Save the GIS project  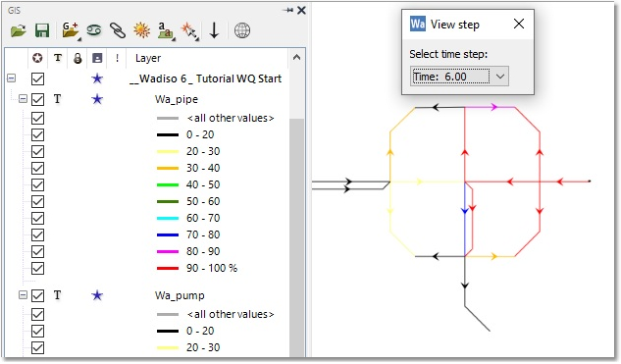pyautogui.click(x=42, y=30)
